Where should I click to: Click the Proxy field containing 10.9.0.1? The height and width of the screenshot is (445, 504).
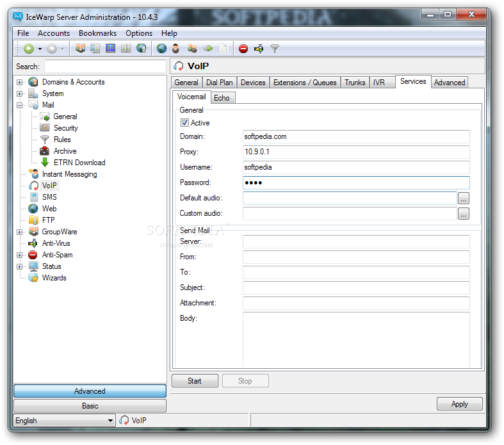click(x=356, y=152)
